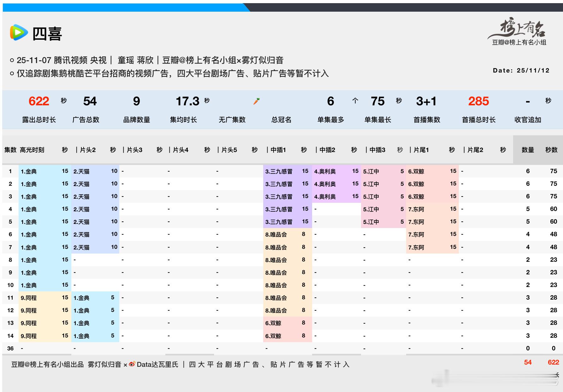This screenshot has width=563, height=392.
Task: Click 6.双鲸 in episode 2 row
Action: coord(416,184)
